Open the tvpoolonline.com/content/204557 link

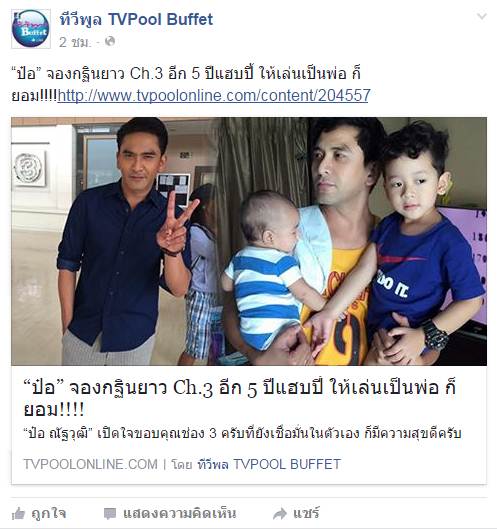[x=214, y=95]
